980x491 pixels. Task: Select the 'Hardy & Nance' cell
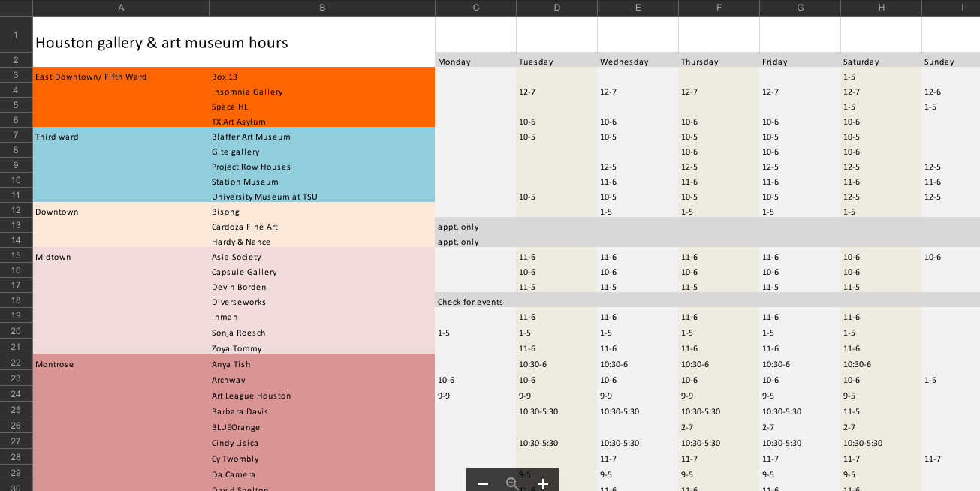point(322,240)
